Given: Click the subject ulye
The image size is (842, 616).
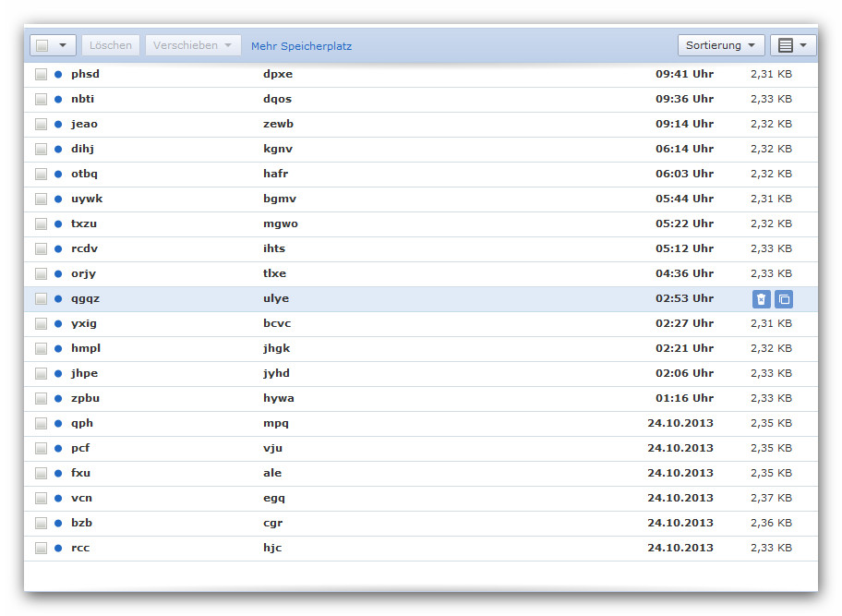Looking at the screenshot, I should 276,298.
